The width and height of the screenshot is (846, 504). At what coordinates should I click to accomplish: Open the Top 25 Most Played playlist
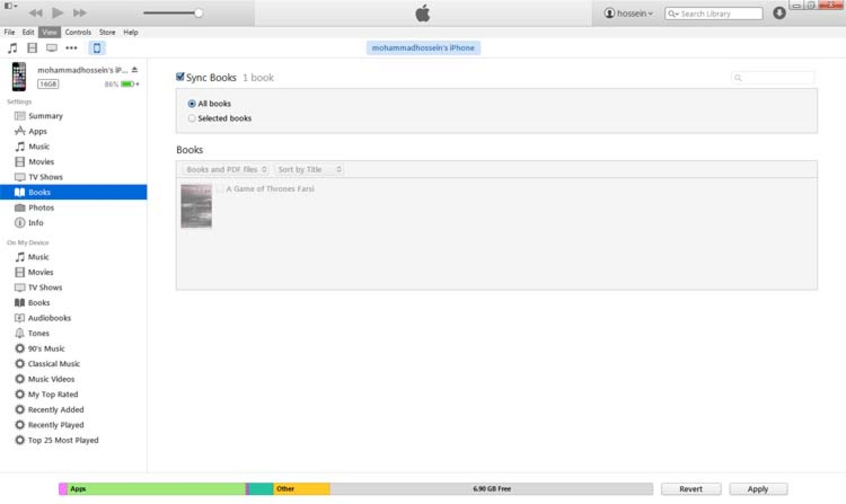74,440
